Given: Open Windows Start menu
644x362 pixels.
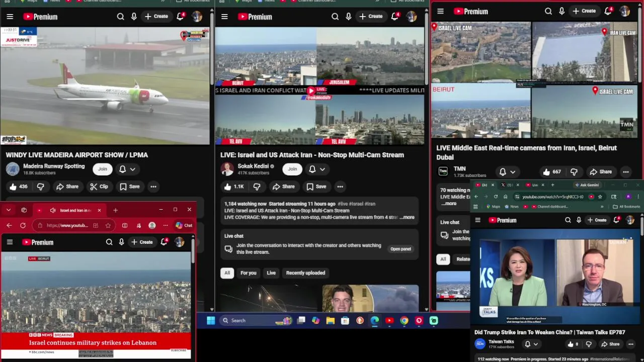Looking at the screenshot, I should (211, 320).
